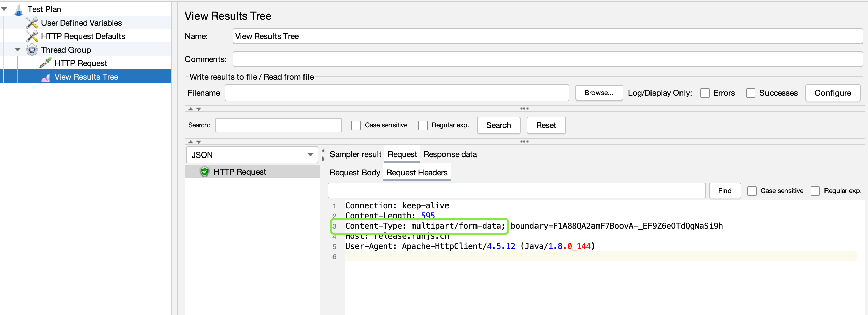This screenshot has height=315, width=868.
Task: Open the JSON renderer dropdown
Action: click(x=252, y=155)
